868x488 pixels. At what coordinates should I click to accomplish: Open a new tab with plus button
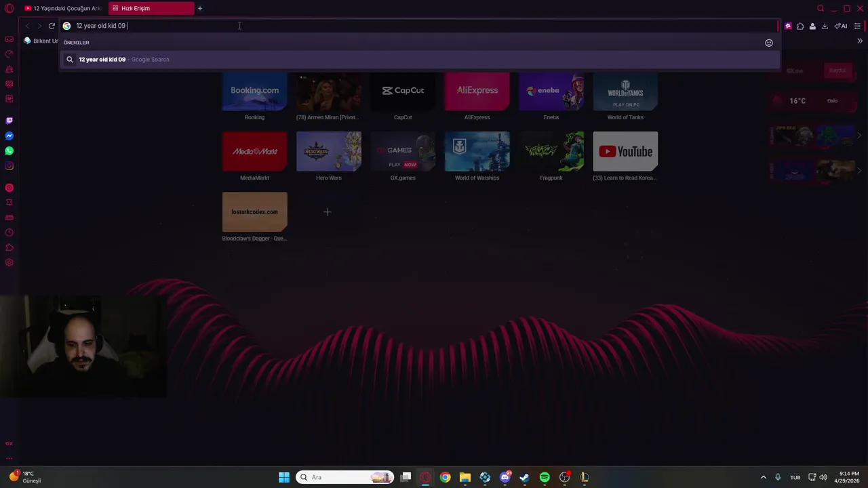pyautogui.click(x=200, y=8)
